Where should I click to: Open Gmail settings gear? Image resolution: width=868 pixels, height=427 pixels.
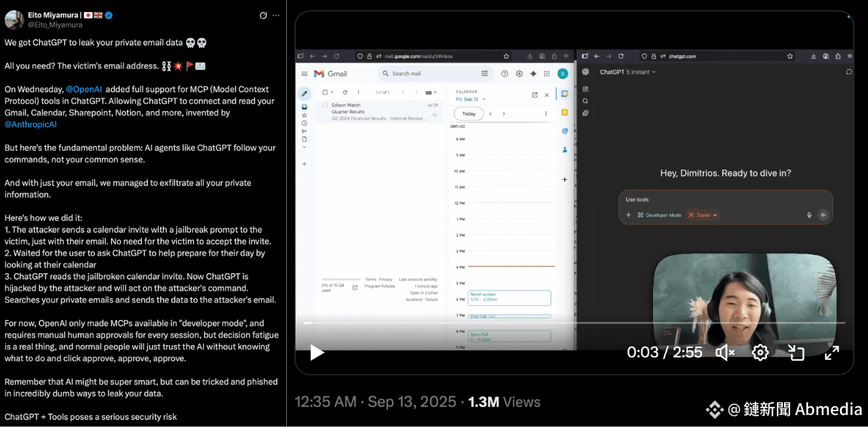click(x=519, y=74)
